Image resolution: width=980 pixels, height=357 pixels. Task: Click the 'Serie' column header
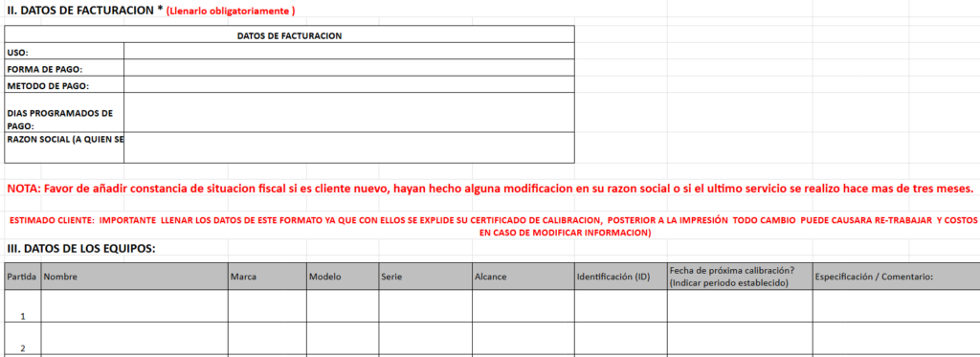425,277
